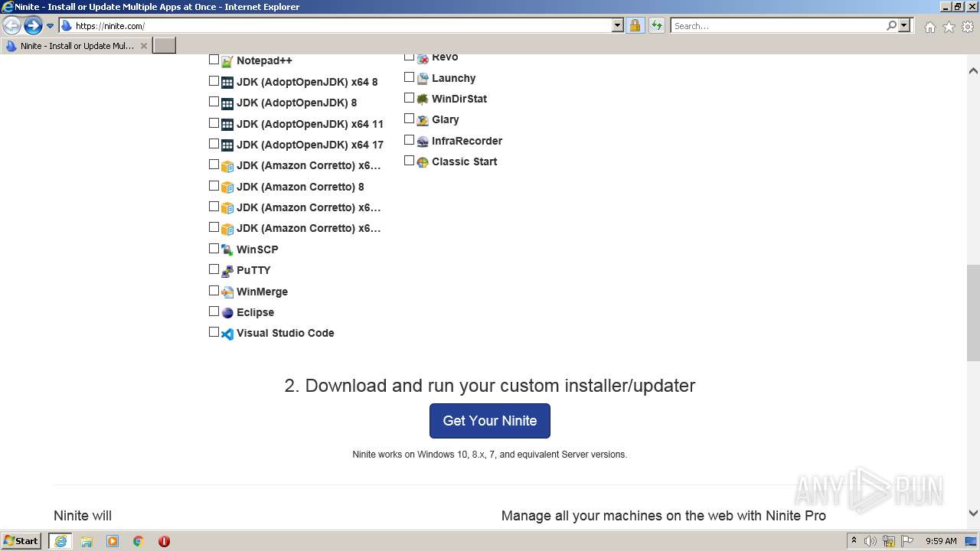Click the page scrollbar up arrow
This screenshot has height=551, width=980.
(973, 70)
